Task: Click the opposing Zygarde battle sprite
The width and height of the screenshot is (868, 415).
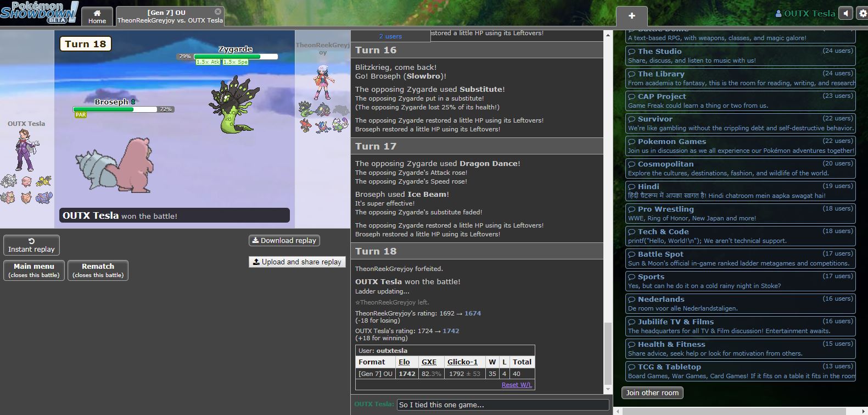Action: click(x=234, y=105)
